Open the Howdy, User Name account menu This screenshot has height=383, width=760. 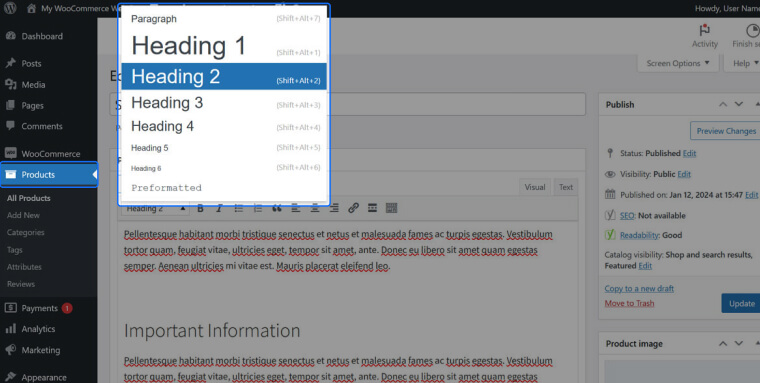coord(727,8)
